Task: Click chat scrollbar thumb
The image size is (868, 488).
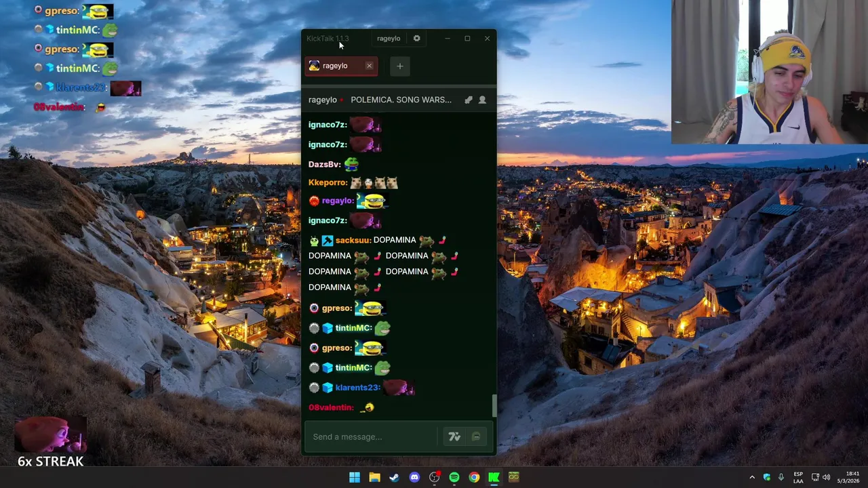Action: (494, 405)
